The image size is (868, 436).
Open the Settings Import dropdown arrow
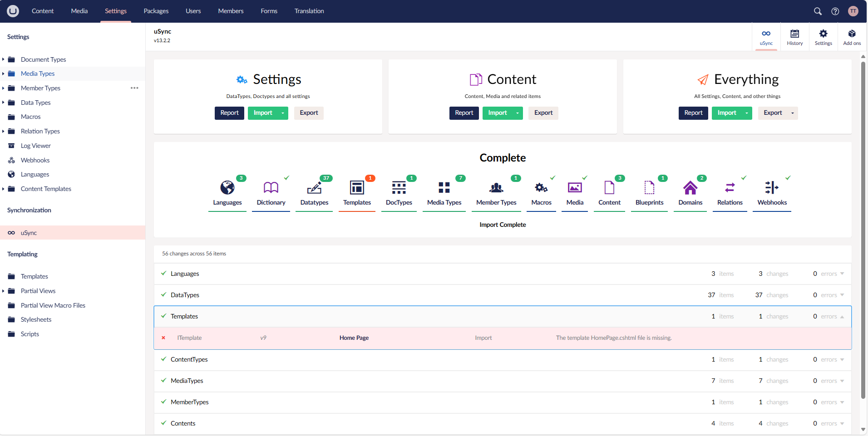coord(283,113)
